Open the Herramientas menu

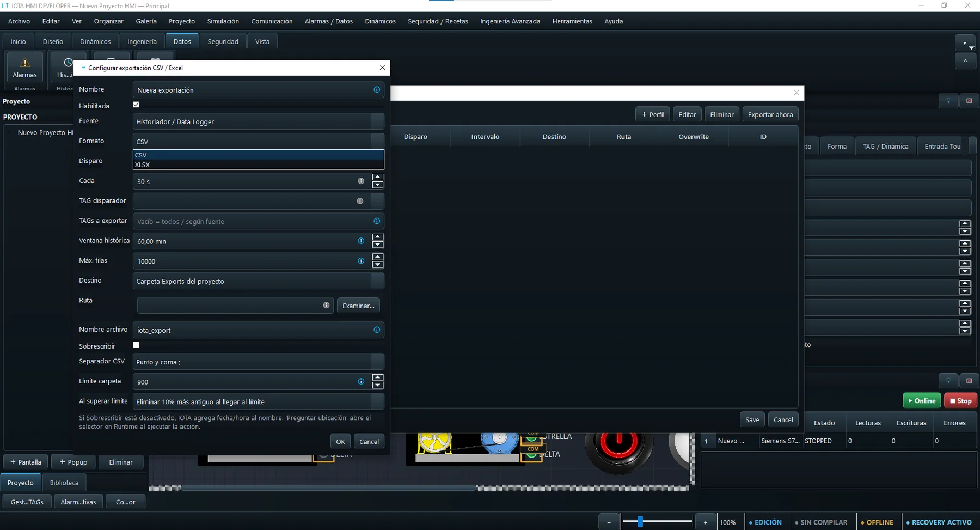coord(572,21)
